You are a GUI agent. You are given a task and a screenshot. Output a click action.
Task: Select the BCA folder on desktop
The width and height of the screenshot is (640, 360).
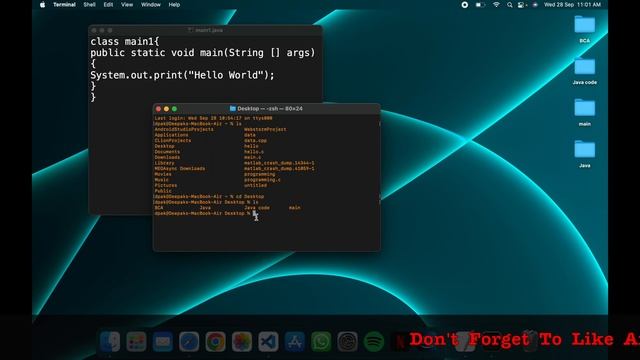[x=584, y=29]
